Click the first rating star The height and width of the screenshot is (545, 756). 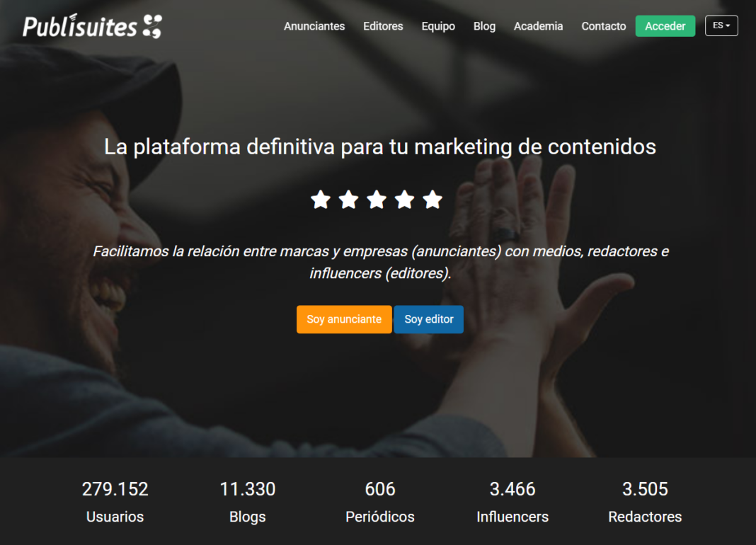tap(321, 199)
